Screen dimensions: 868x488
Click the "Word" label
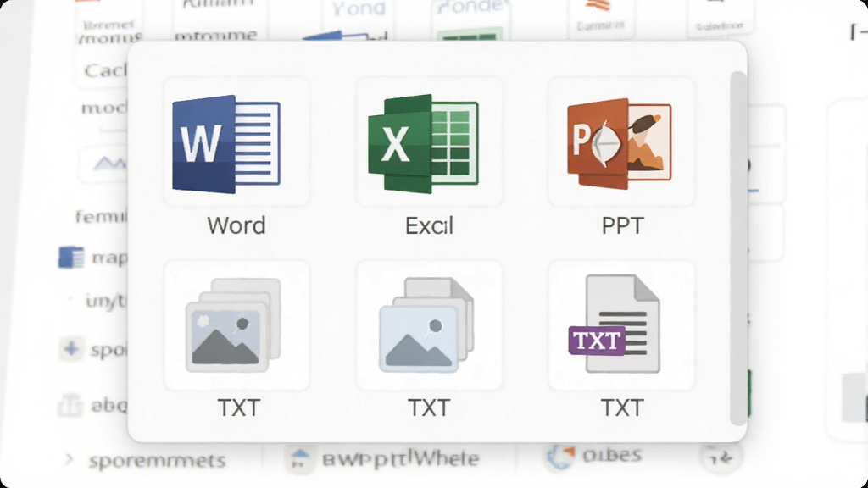click(x=236, y=225)
